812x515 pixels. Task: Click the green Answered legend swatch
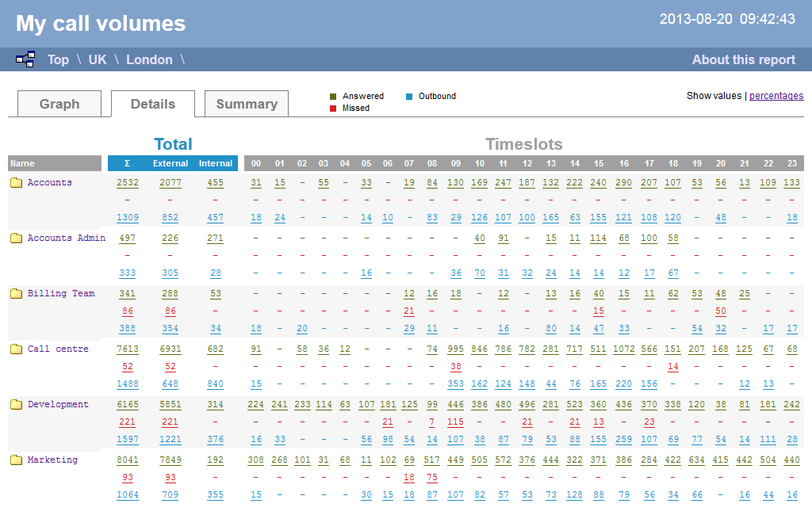click(x=333, y=97)
